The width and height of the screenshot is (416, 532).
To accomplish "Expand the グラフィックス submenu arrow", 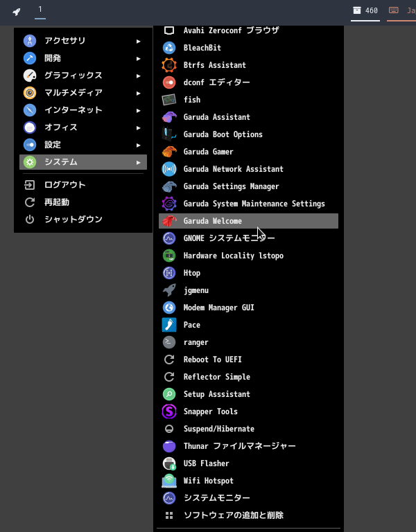I will coord(139,76).
